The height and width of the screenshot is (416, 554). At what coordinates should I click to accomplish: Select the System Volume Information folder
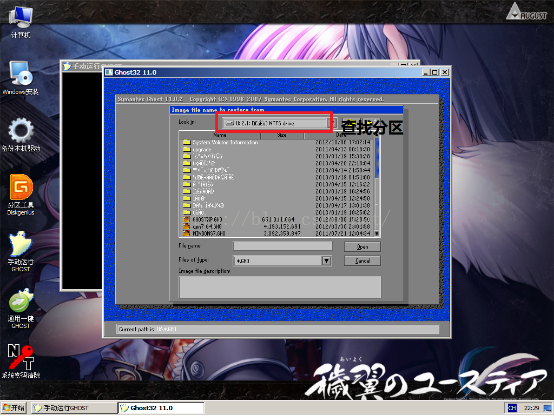click(220, 142)
